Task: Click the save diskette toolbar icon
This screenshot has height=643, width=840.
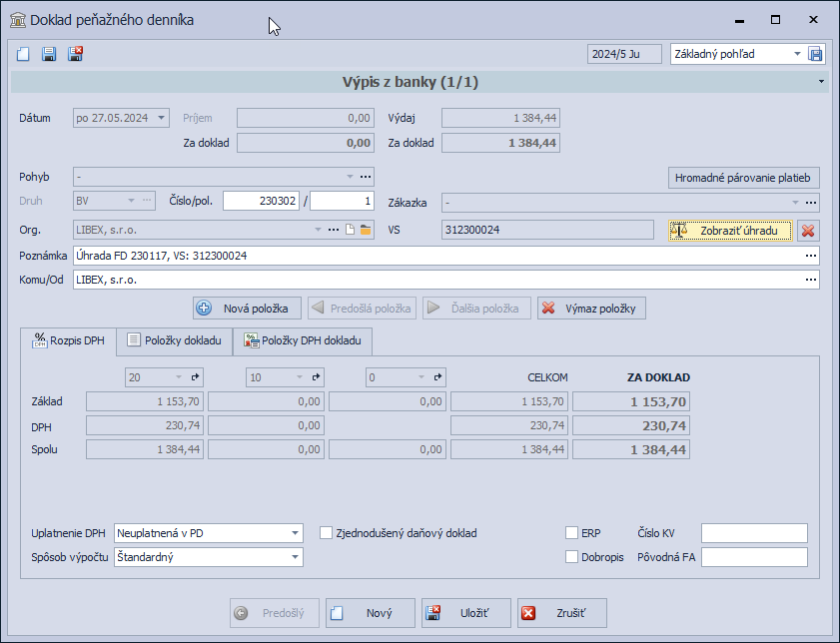Action: (49, 54)
